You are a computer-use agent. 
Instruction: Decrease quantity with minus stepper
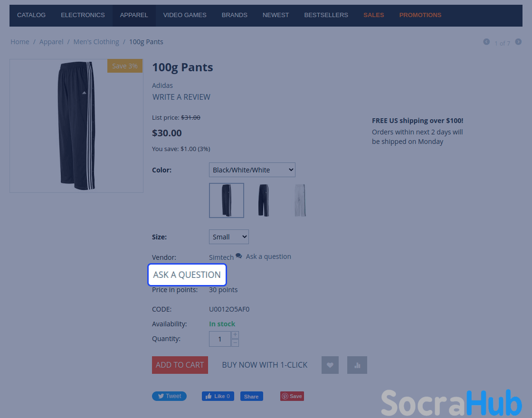coord(235,343)
